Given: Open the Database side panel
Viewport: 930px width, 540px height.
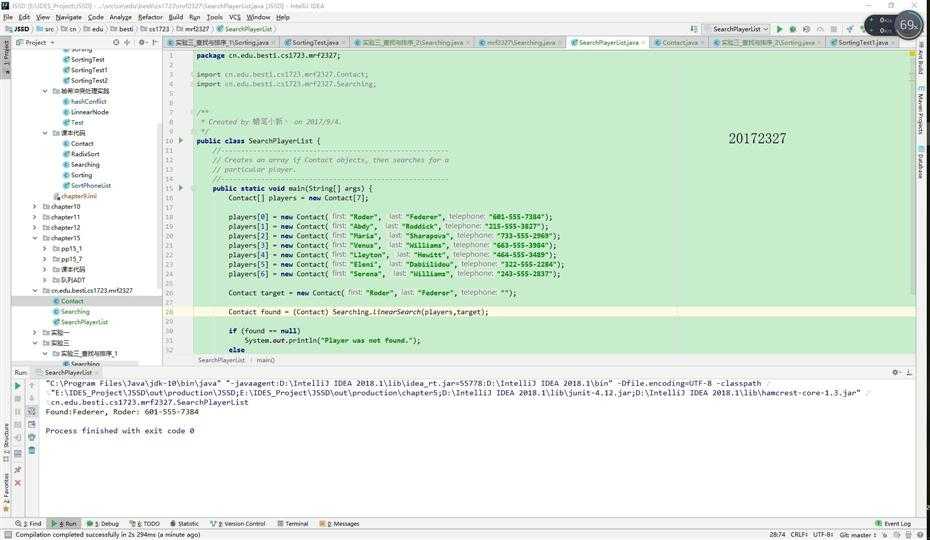Looking at the screenshot, I should [921, 161].
